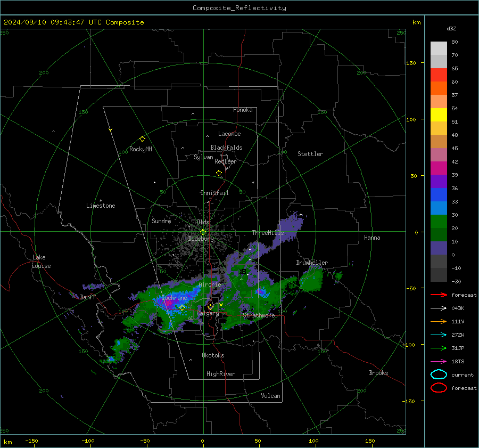479x448 pixels.
Task: Click the 18TS legend text
Action: 458,362
